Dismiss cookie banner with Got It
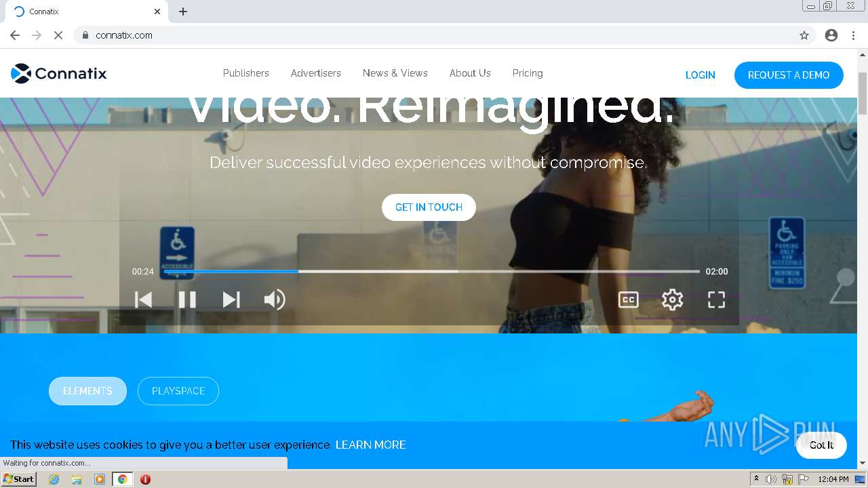This screenshot has height=488, width=868. click(x=821, y=445)
